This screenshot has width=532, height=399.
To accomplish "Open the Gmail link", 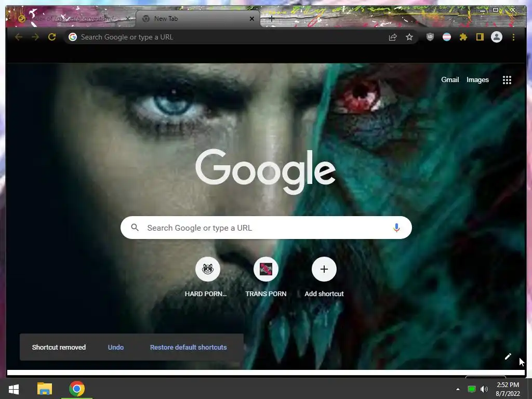I will pos(450,79).
